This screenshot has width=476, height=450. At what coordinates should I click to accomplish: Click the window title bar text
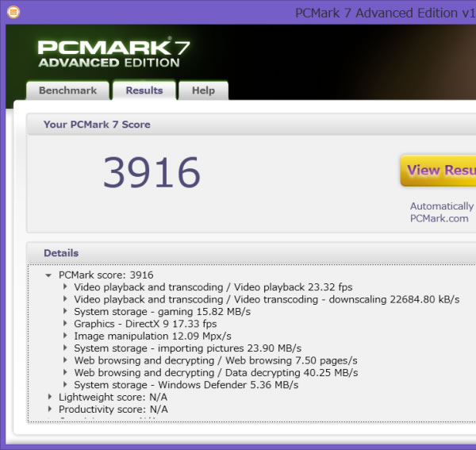[x=386, y=13]
